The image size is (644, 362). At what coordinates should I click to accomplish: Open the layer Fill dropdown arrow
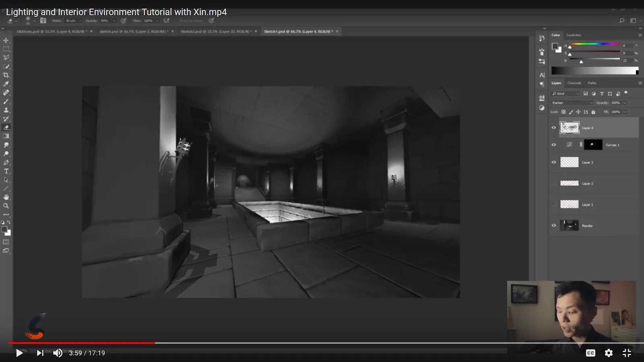tap(625, 112)
